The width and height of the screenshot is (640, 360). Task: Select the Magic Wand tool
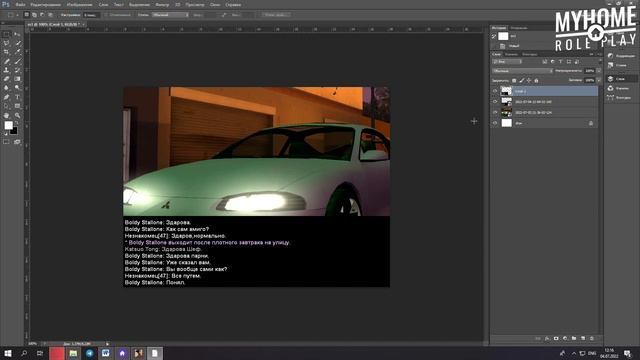(x=17, y=43)
